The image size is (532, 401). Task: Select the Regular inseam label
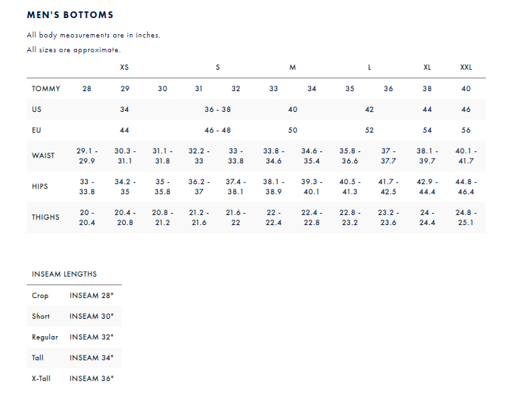45,337
